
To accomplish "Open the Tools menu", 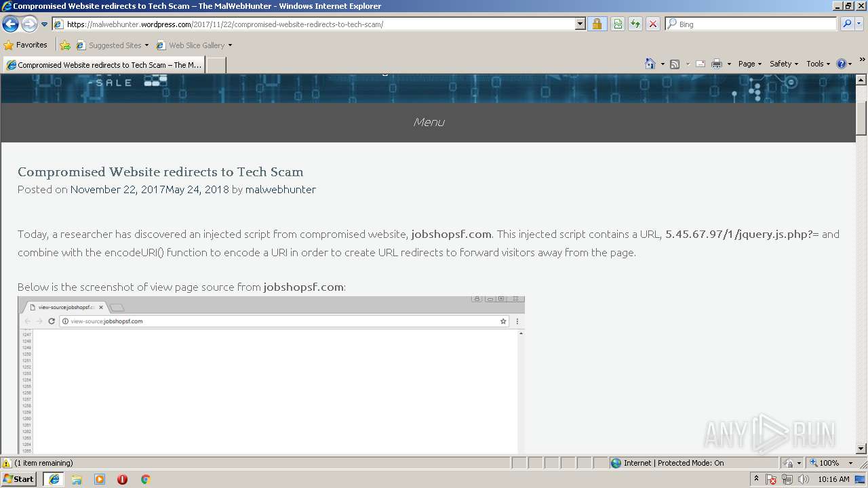I will [818, 64].
